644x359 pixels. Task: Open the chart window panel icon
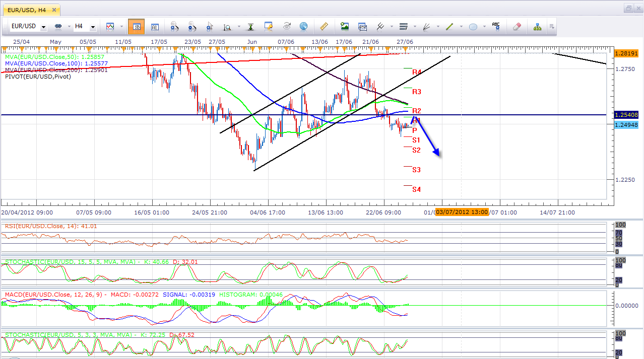coord(362,26)
